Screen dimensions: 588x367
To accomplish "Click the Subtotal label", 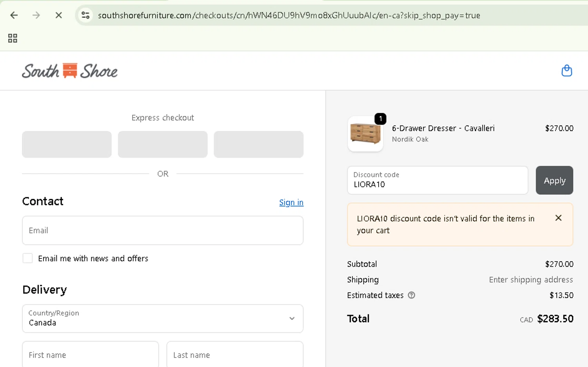I will (x=362, y=264).
